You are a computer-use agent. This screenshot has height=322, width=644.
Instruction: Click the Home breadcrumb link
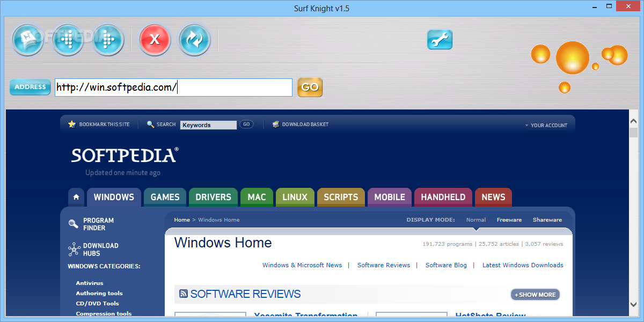[182, 219]
